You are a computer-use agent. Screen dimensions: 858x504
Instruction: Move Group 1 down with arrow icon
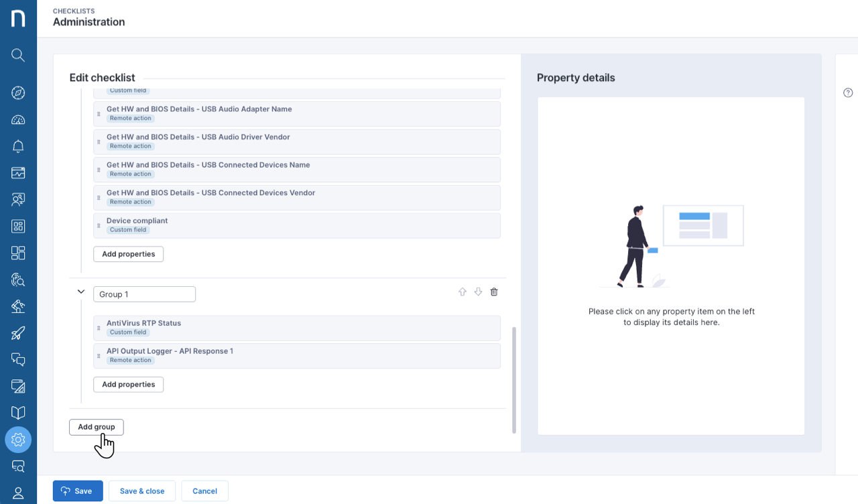478,292
